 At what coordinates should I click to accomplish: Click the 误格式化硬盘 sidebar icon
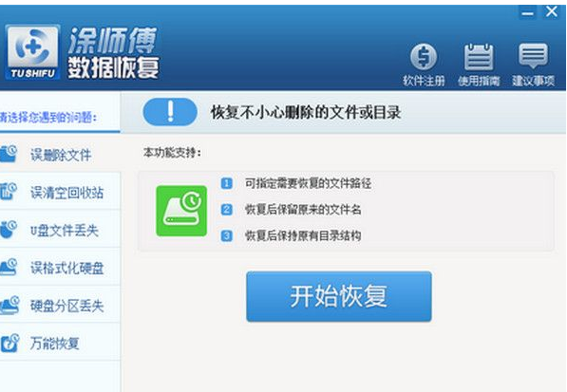(9, 268)
